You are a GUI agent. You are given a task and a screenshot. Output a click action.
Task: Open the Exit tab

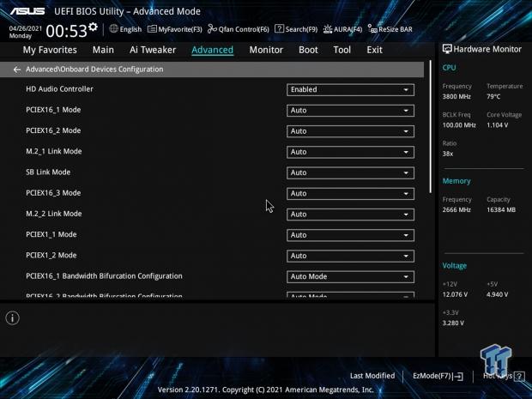point(374,50)
